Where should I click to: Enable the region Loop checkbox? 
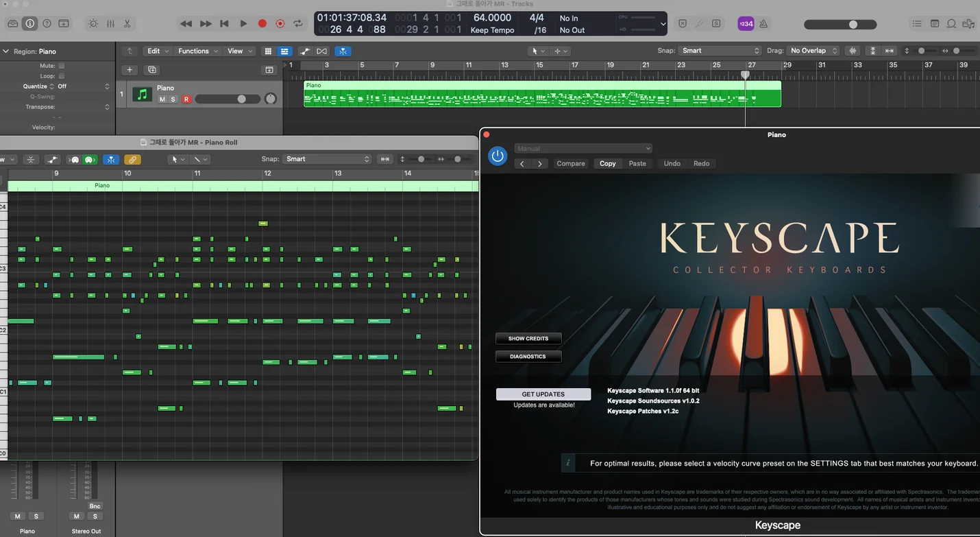pyautogui.click(x=61, y=76)
